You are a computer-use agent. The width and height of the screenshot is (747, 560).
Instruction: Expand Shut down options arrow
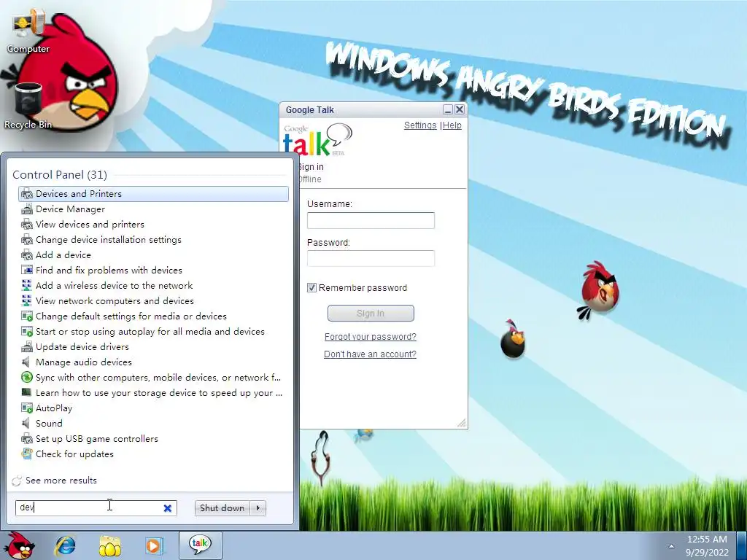click(258, 508)
